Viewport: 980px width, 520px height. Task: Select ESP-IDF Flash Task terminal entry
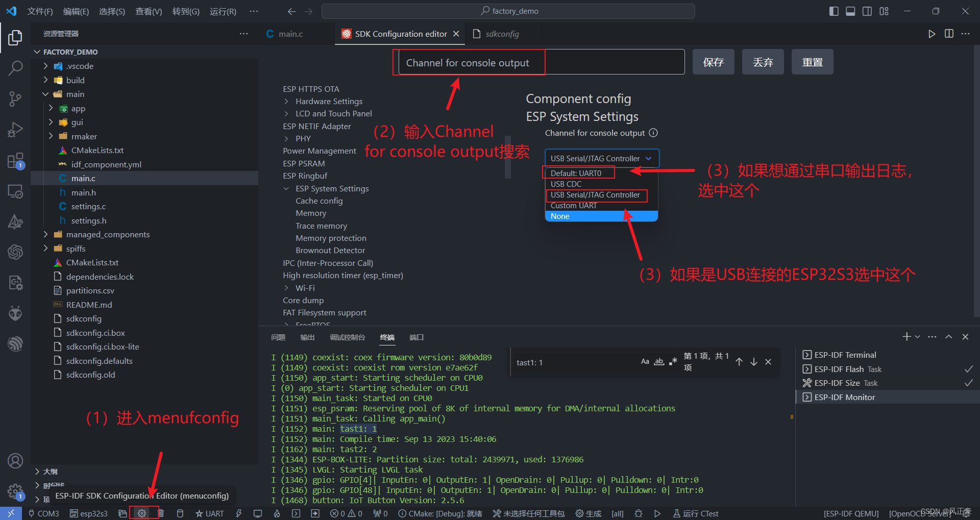coord(887,369)
